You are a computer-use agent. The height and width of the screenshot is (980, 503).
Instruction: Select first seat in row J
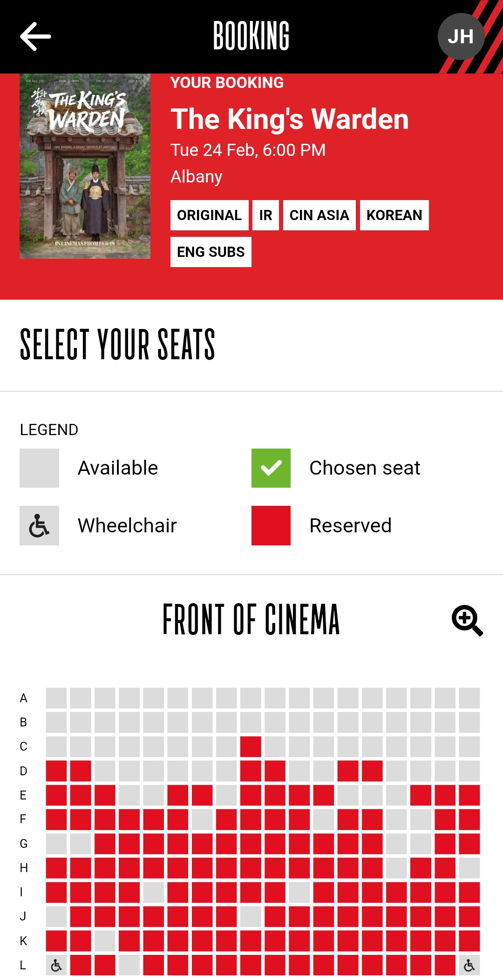pos(56,916)
